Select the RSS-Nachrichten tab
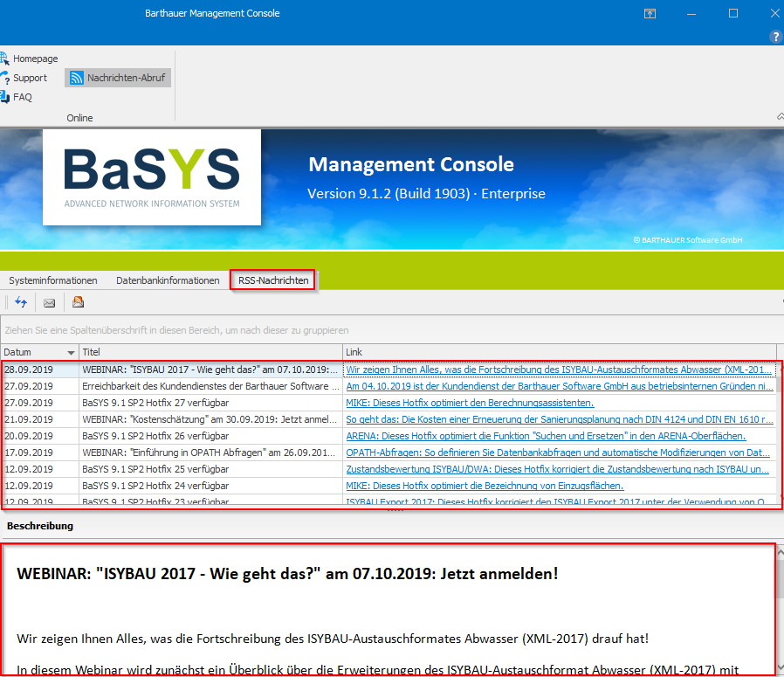 pos(272,280)
